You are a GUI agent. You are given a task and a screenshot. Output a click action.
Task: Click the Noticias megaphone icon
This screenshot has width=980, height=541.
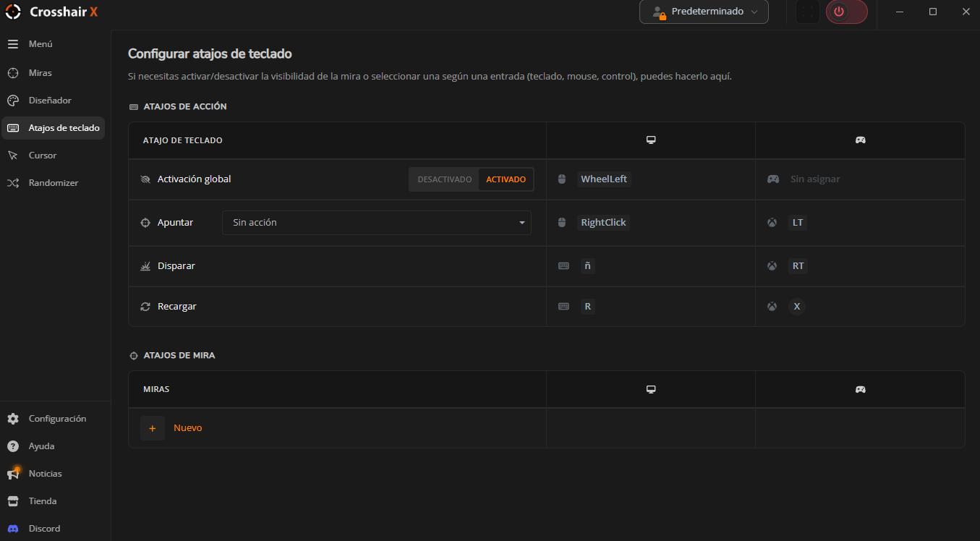click(13, 474)
